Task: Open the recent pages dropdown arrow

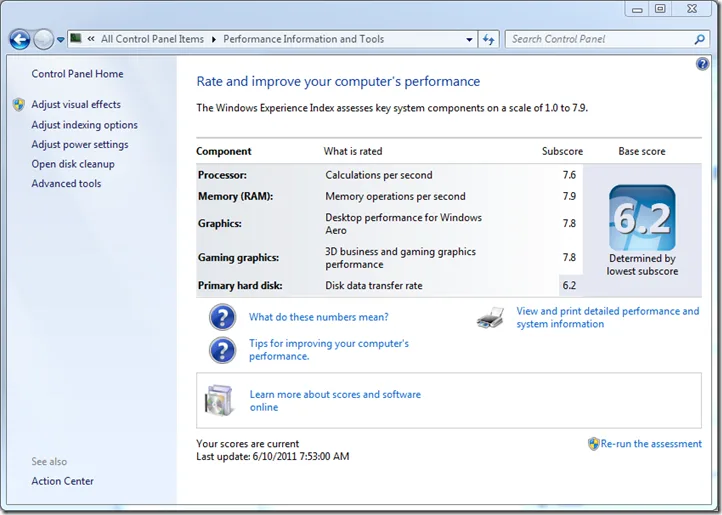Action: (x=61, y=40)
